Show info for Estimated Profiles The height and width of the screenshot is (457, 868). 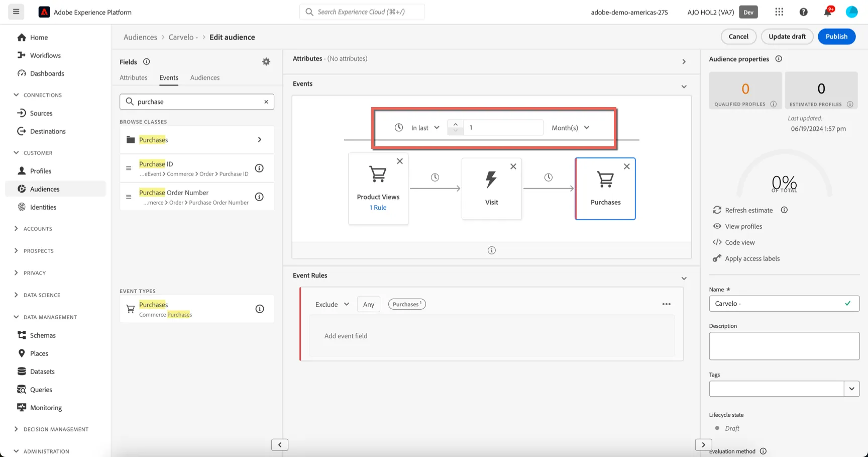(x=850, y=105)
